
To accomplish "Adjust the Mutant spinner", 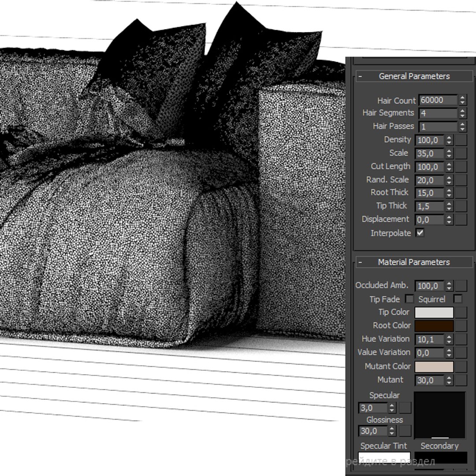I will pyautogui.click(x=449, y=380).
